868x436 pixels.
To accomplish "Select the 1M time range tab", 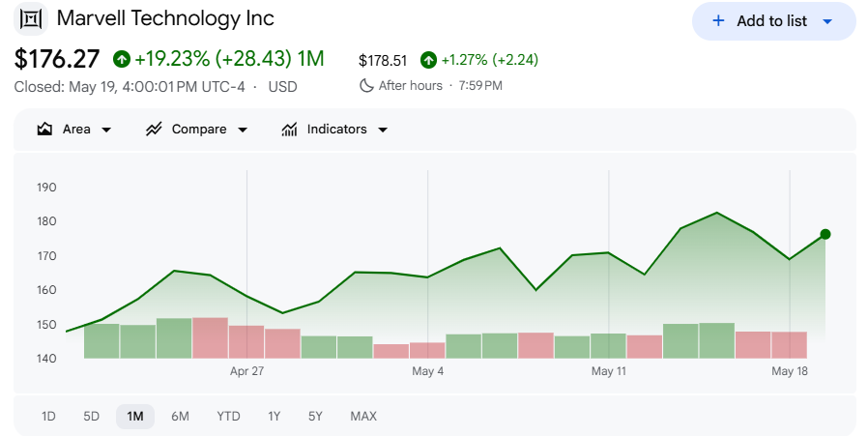I will pos(135,416).
